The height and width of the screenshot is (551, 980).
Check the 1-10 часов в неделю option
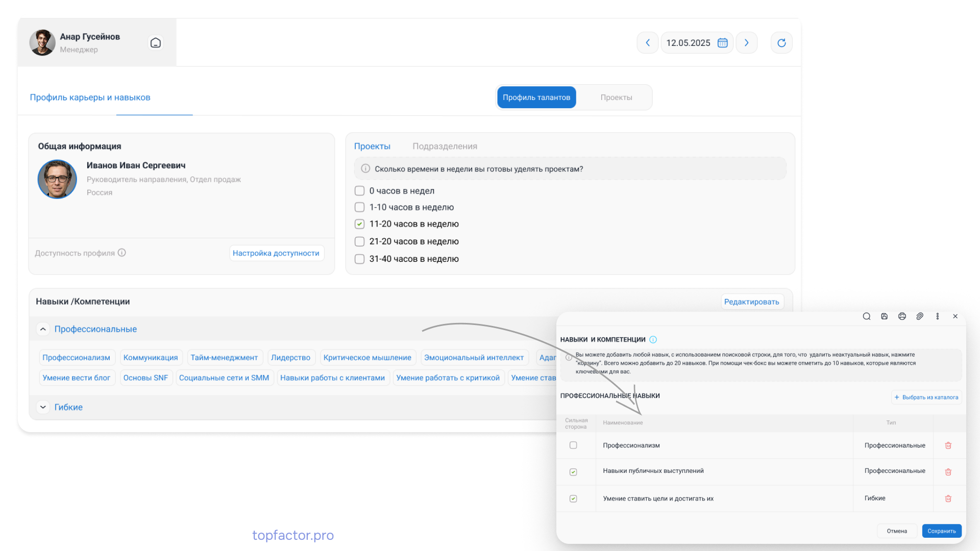click(359, 207)
